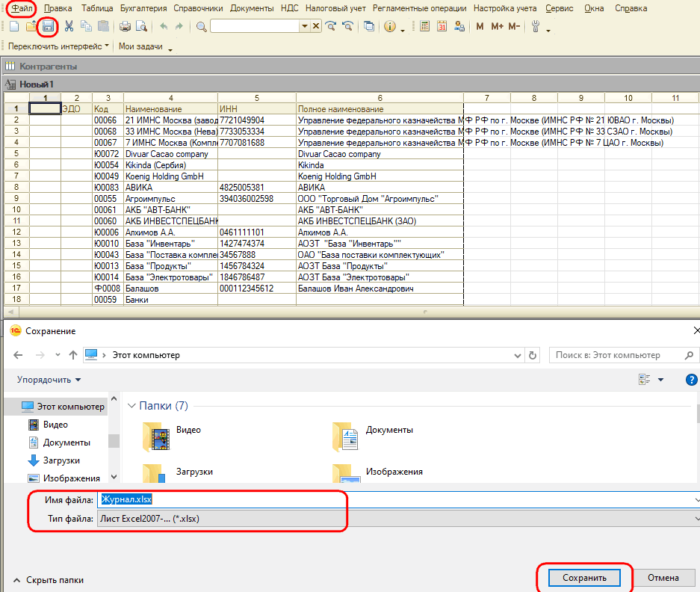Click the Save diskette icon in toolbar
This screenshot has height=592, width=700.
(48, 26)
